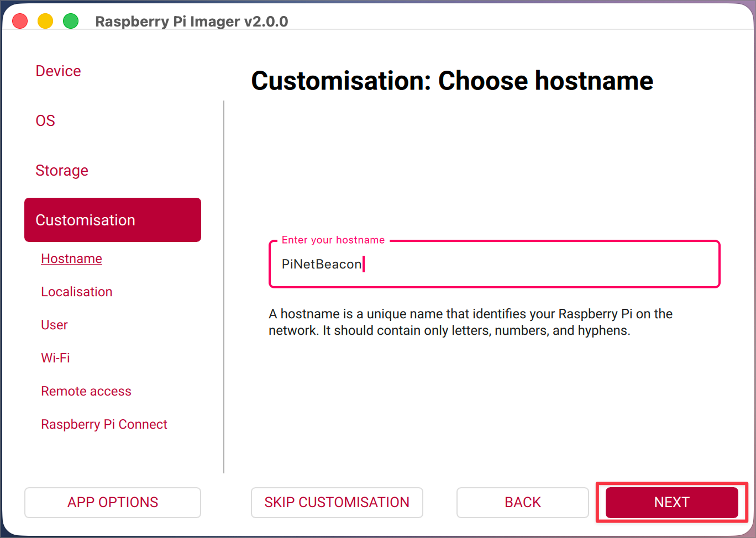Place cursor after the word PiNetBeacon
The width and height of the screenshot is (756, 538).
point(364,264)
